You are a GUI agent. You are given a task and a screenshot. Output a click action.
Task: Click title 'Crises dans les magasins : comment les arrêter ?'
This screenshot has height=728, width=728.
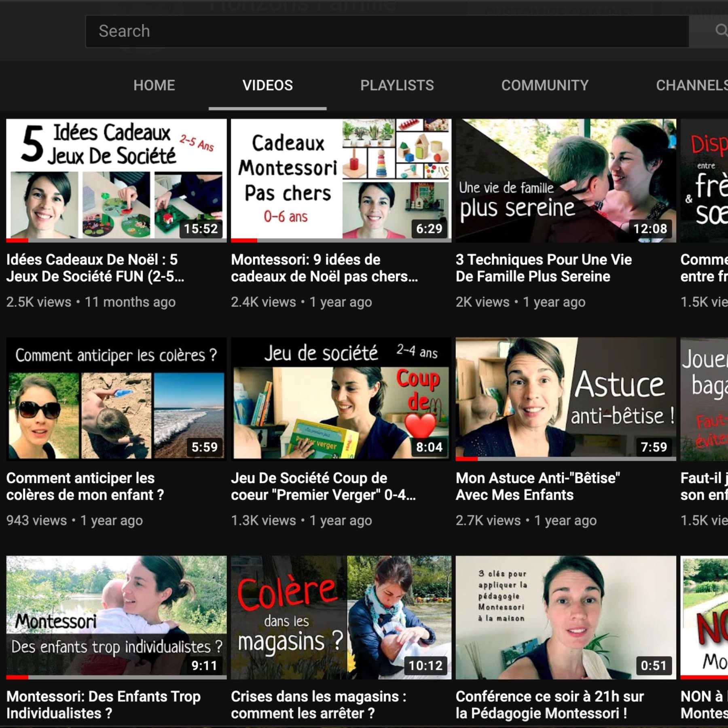click(x=319, y=705)
